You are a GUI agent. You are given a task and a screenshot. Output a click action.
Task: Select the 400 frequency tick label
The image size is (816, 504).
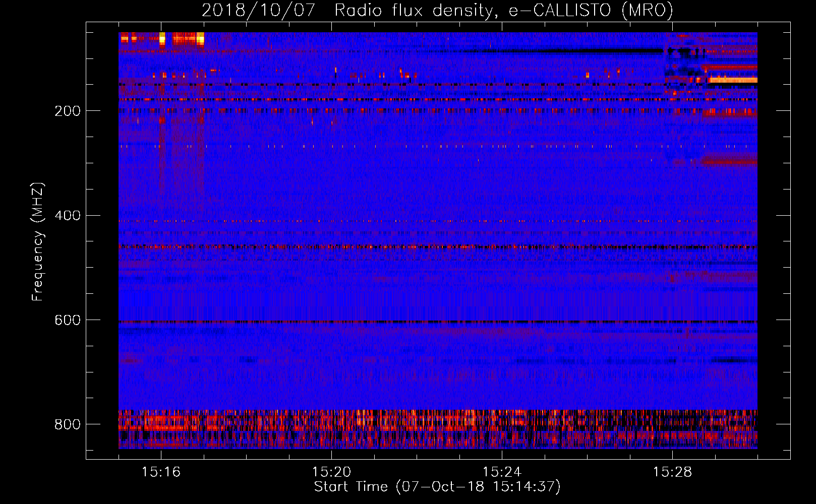click(68, 216)
